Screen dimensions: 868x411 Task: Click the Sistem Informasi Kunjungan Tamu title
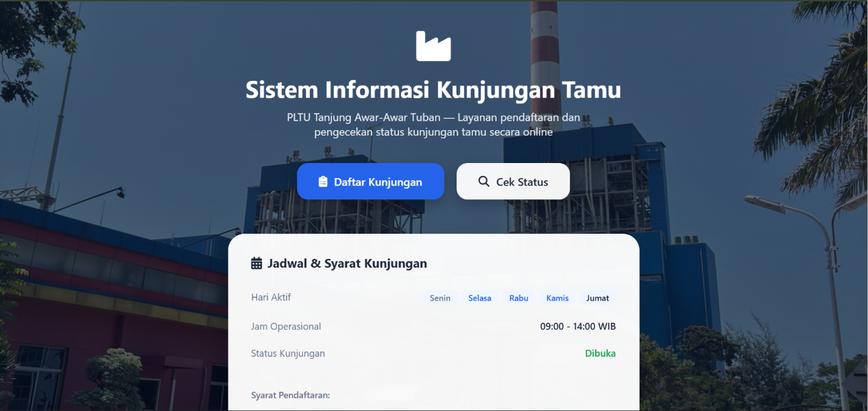pyautogui.click(x=433, y=90)
